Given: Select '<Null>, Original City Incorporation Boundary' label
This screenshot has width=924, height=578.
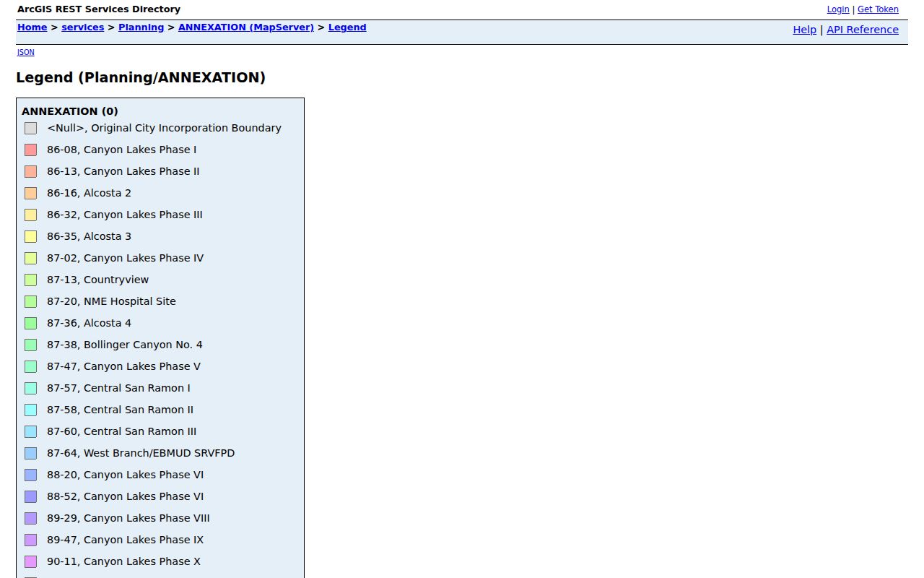Looking at the screenshot, I should click(x=165, y=128).
